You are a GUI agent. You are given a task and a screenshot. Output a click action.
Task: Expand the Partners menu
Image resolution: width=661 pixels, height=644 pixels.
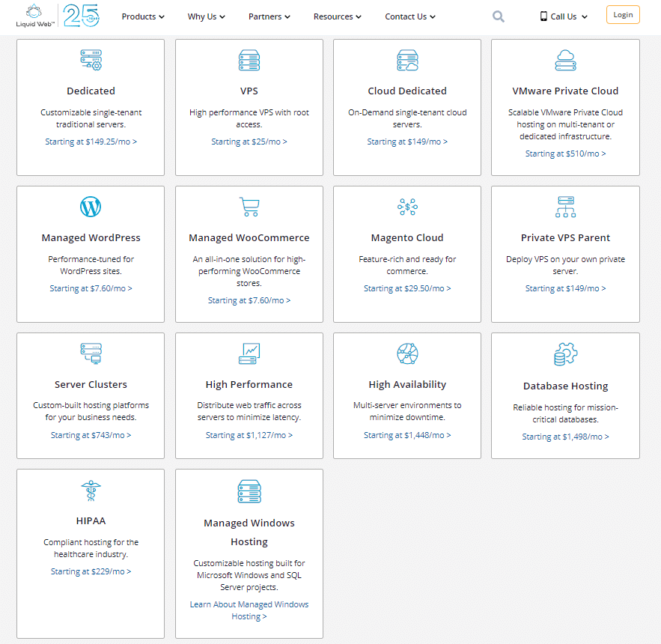[269, 16]
